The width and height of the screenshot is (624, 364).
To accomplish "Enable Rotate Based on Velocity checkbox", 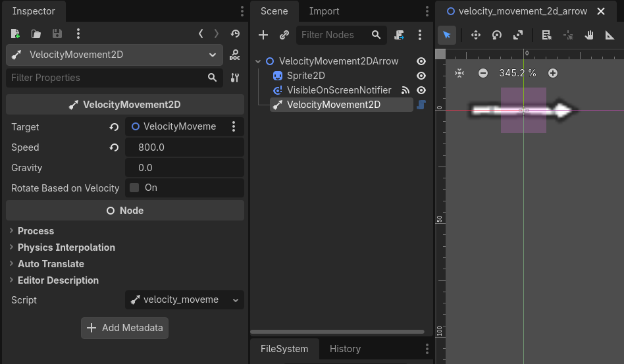I will [x=134, y=188].
